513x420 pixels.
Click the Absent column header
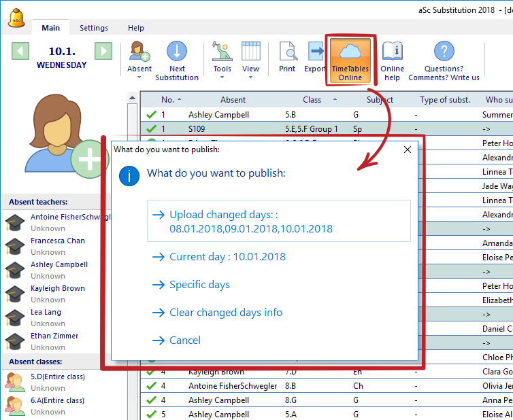click(x=233, y=100)
